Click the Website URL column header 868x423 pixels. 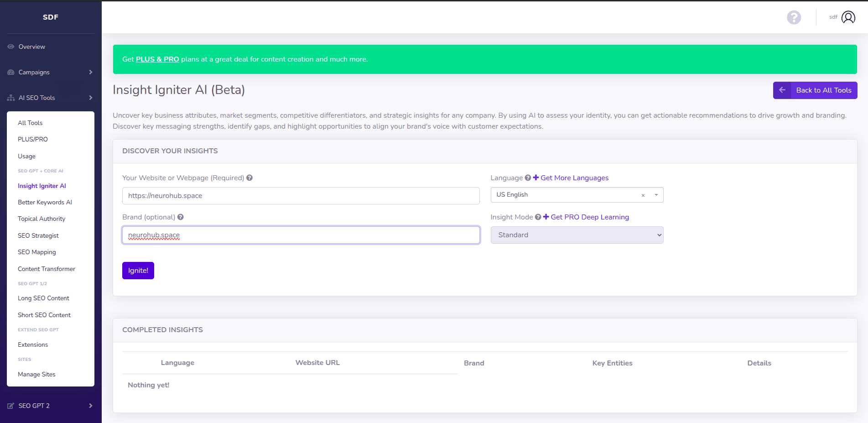(317, 363)
